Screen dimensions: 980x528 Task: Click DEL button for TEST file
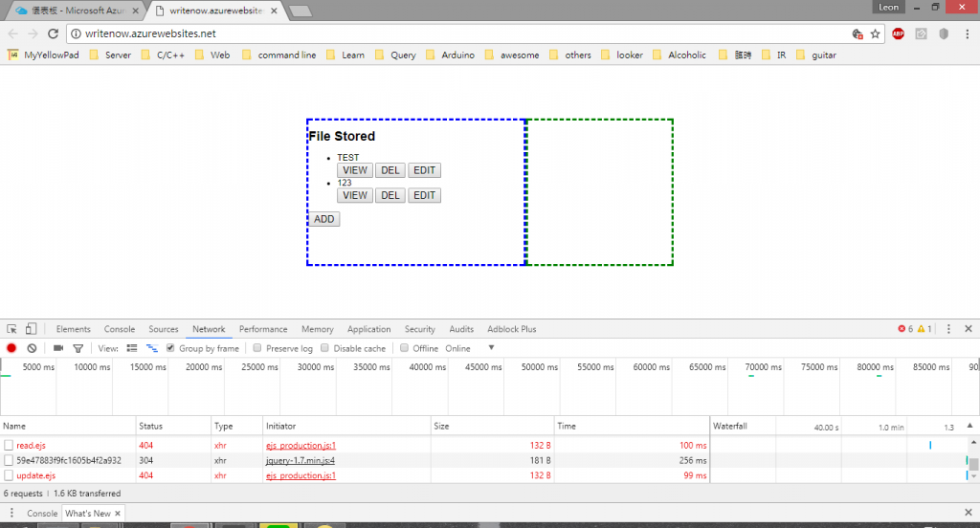click(x=390, y=170)
